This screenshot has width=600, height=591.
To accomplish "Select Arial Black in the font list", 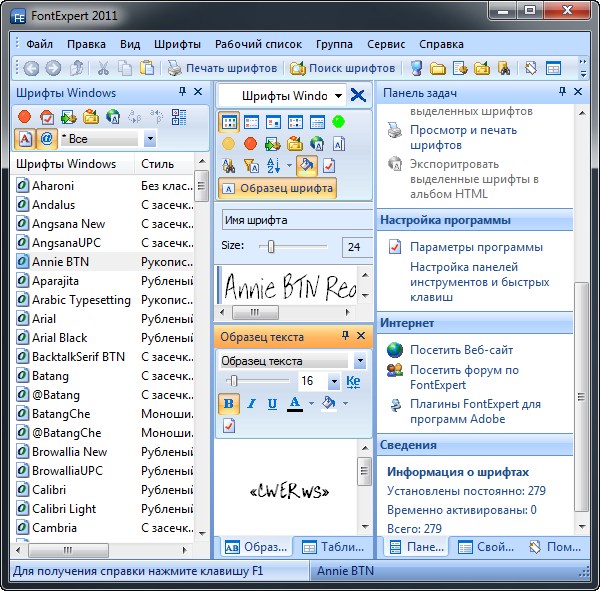I will click(59, 338).
